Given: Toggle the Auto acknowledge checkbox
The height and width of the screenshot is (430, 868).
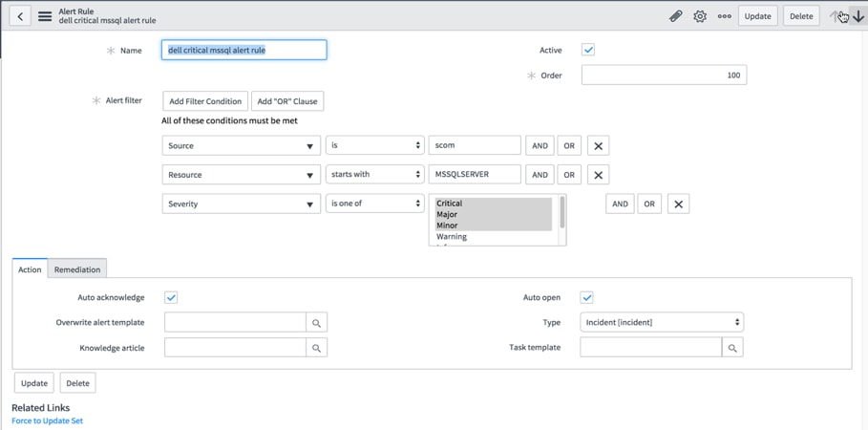Looking at the screenshot, I should tap(171, 298).
